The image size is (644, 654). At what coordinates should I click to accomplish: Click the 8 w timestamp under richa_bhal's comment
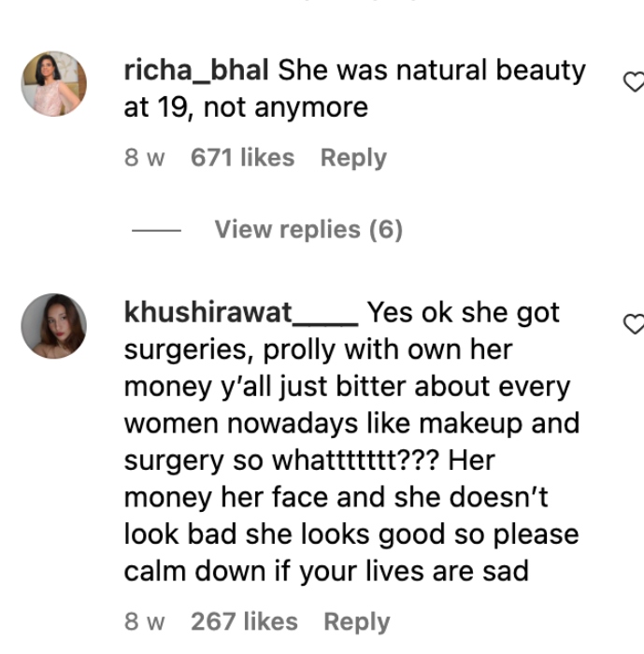[144, 158]
